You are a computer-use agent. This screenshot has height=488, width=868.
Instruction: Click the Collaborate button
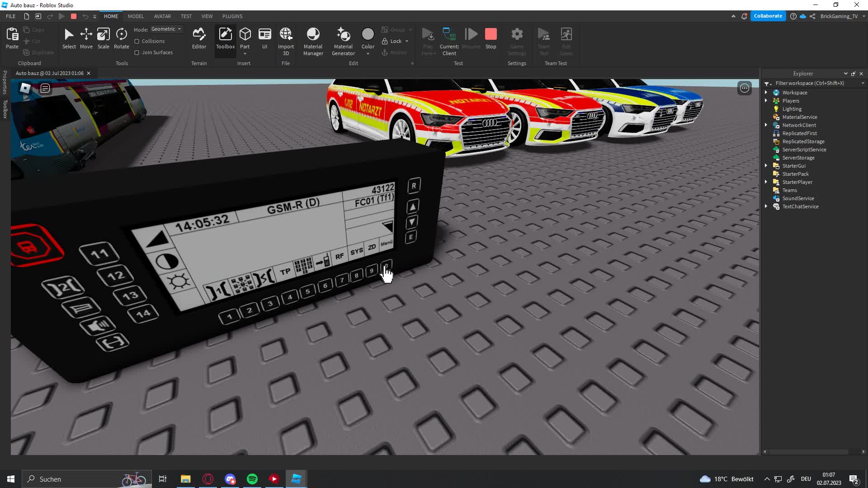pos(768,16)
